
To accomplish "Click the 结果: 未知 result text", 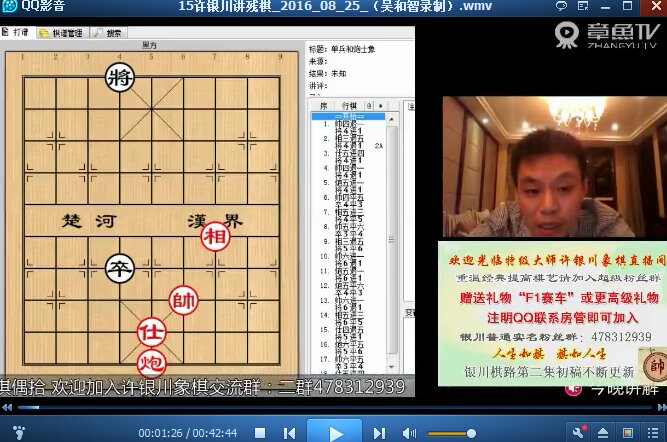I will click(327, 73).
